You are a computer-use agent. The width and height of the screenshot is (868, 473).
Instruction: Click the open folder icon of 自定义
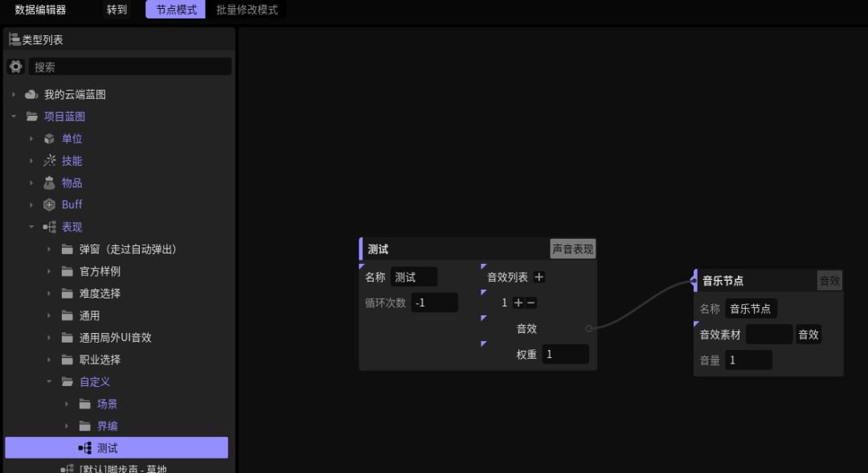[67, 381]
